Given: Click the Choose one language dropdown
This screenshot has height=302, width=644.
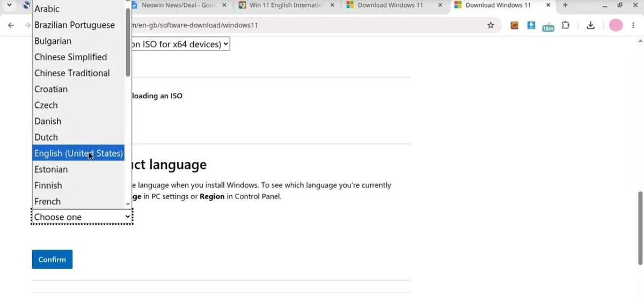Looking at the screenshot, I should pyautogui.click(x=82, y=217).
